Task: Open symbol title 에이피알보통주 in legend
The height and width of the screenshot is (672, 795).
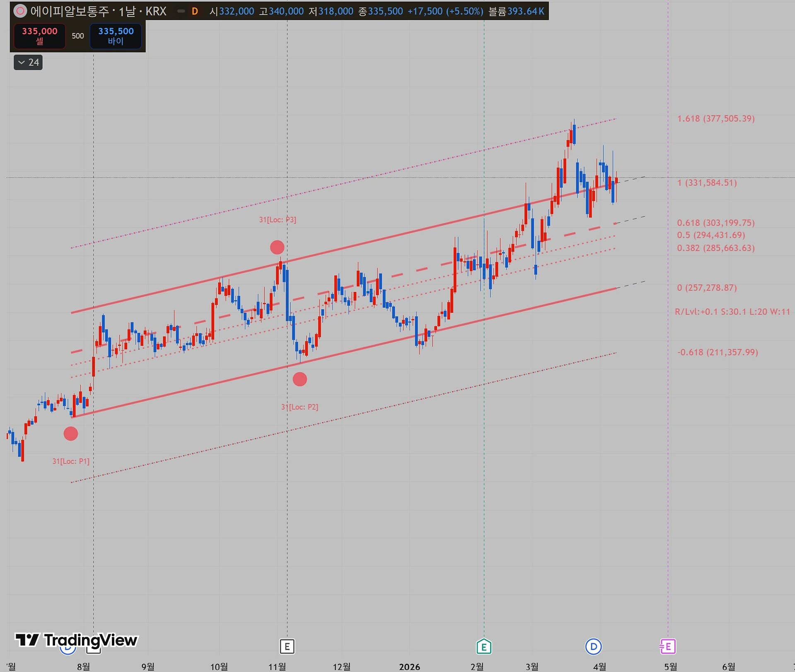Action: (x=70, y=11)
